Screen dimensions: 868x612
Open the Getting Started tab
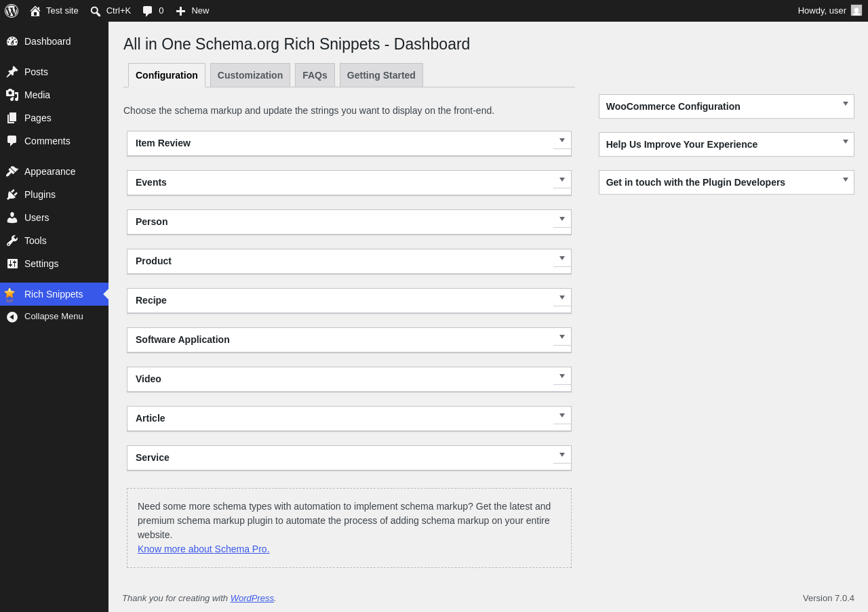click(381, 75)
